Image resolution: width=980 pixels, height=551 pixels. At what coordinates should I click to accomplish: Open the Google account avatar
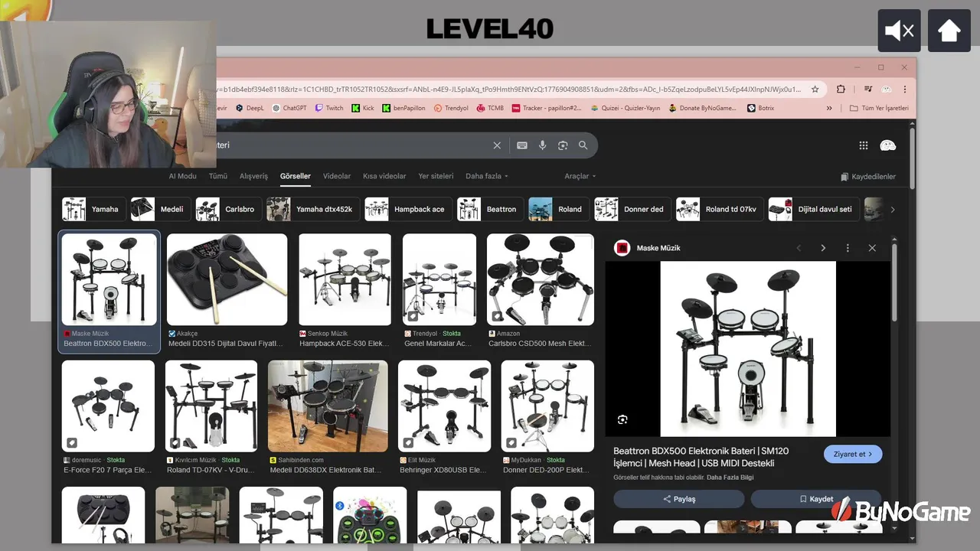[x=888, y=145]
